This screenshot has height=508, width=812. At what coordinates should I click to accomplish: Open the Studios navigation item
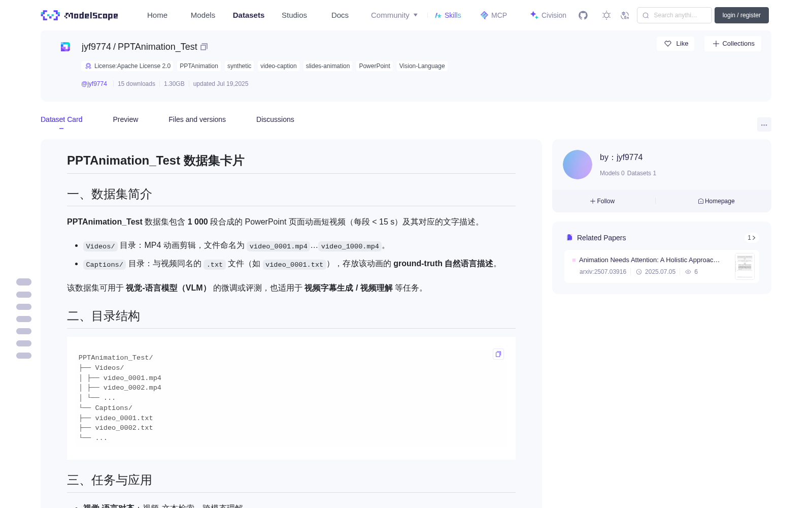click(x=294, y=15)
